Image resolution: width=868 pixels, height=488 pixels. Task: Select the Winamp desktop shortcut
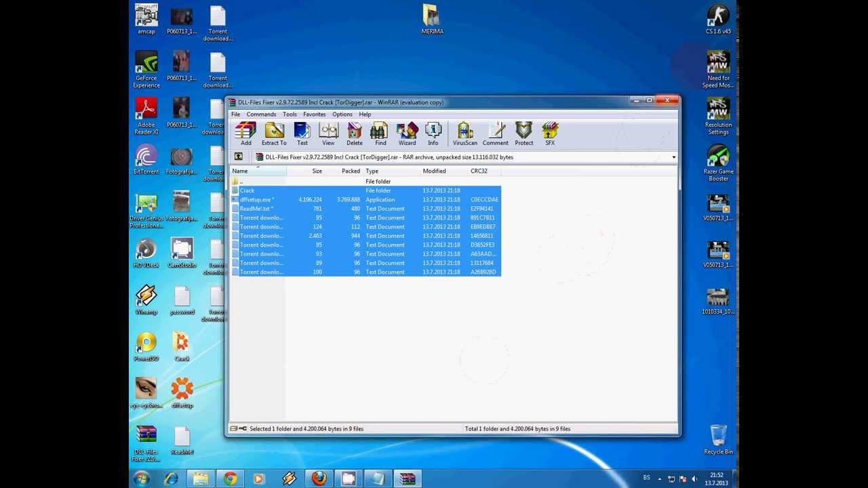pos(146,300)
